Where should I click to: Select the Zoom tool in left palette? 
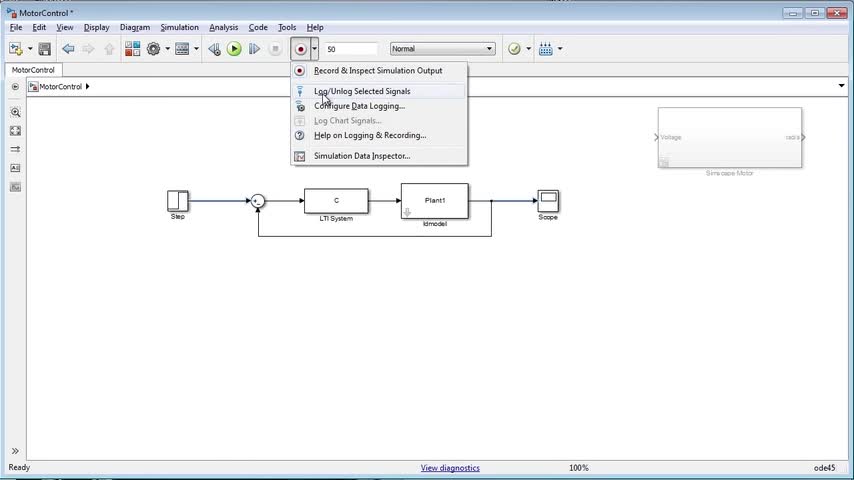tap(15, 113)
